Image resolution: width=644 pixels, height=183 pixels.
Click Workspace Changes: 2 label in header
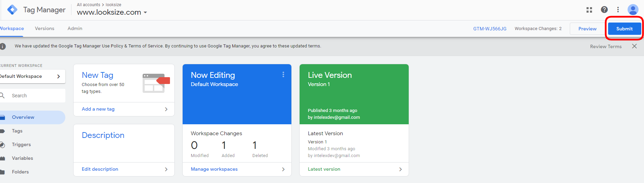click(538, 29)
